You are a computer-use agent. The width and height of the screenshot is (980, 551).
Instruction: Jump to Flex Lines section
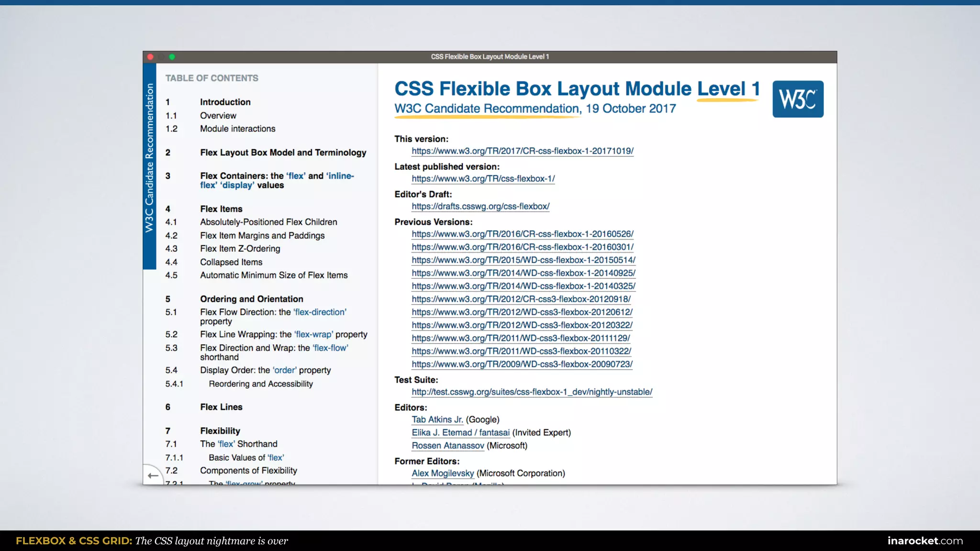coord(221,407)
